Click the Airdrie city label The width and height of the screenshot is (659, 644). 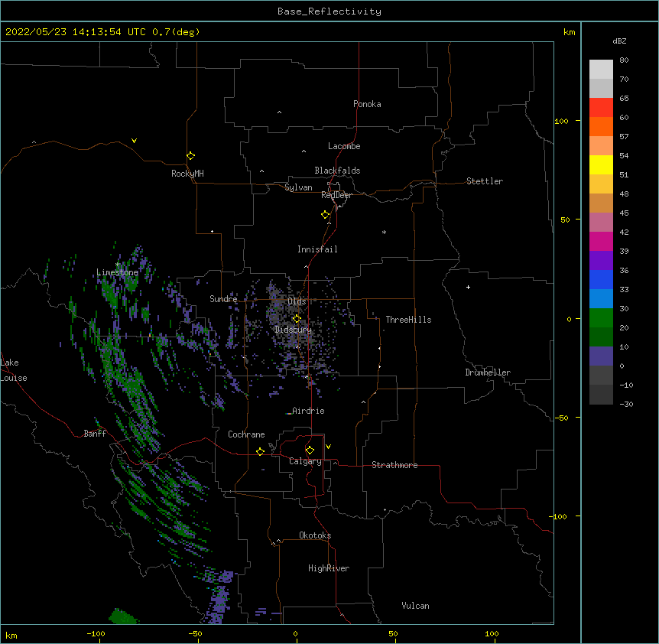coord(309,411)
